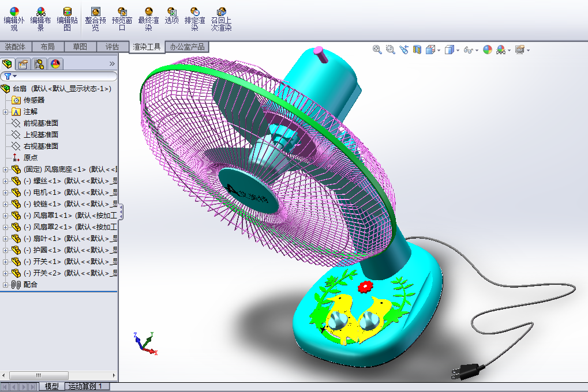Expand panel tabs with double chevron

[112, 64]
